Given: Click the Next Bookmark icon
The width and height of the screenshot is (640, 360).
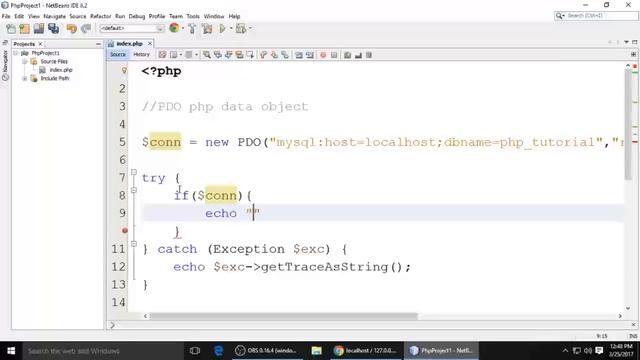Looking at the screenshot, I should [274, 55].
